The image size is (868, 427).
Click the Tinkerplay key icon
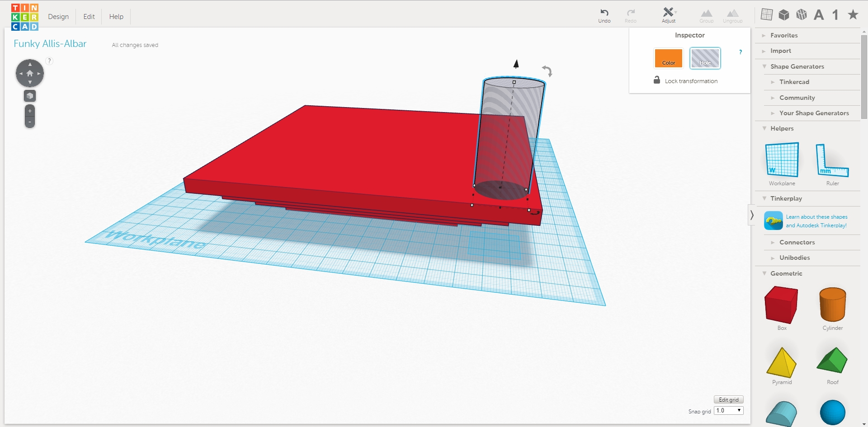(x=774, y=221)
